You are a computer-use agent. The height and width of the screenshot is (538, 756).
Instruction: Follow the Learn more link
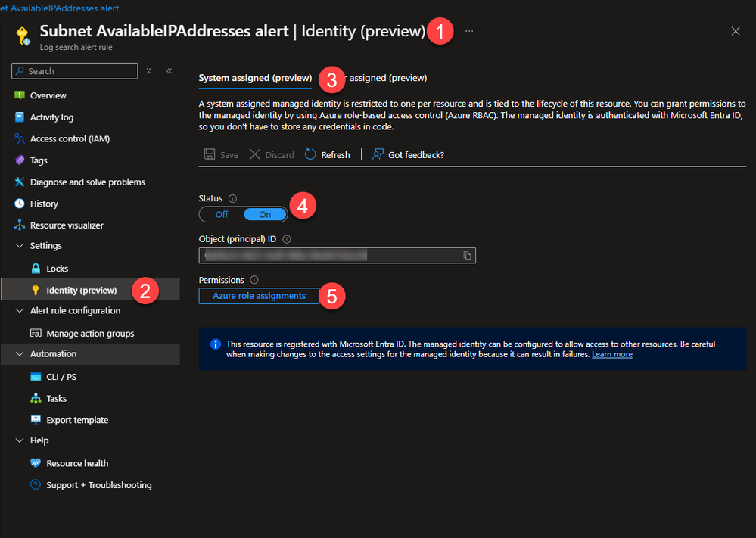612,354
